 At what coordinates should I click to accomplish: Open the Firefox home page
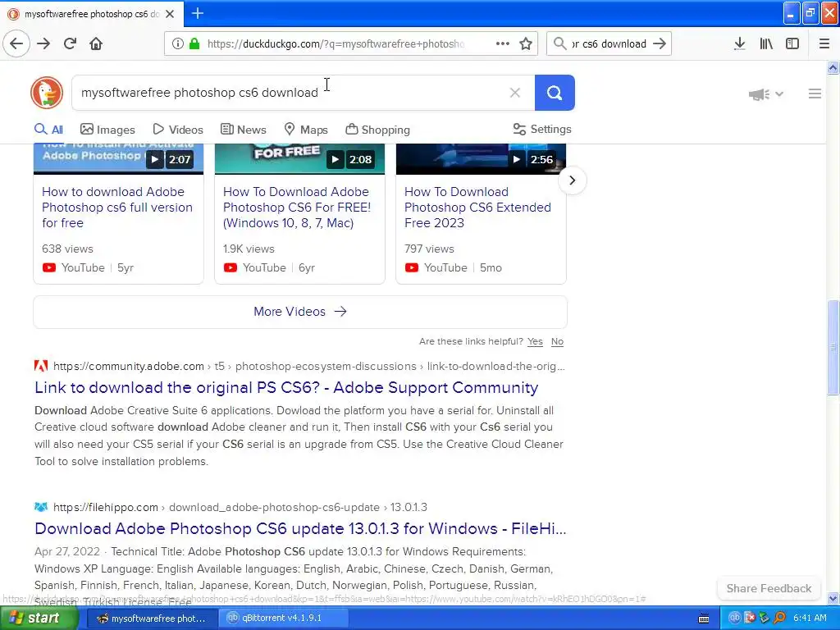(x=96, y=43)
